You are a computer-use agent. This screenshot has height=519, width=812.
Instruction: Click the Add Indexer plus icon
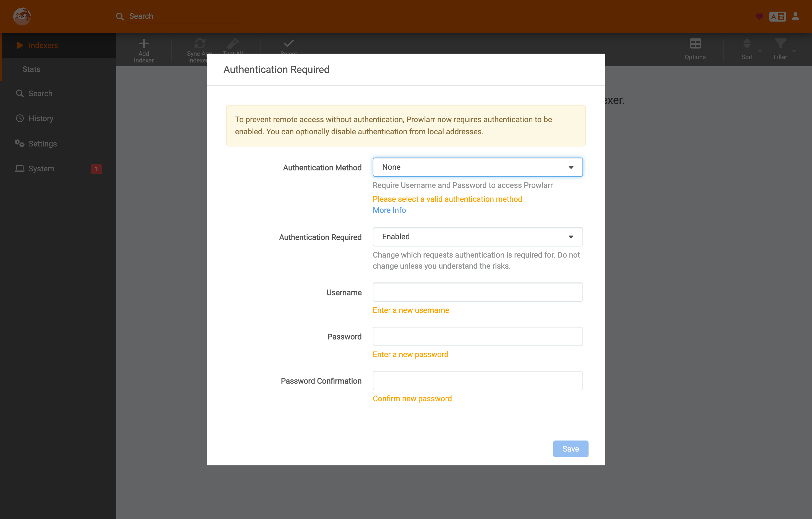tap(144, 43)
